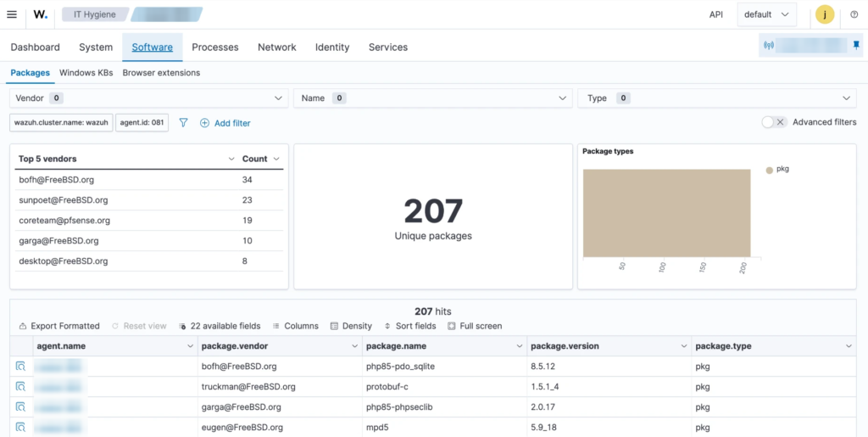
Task: Click the pin agent icon
Action: point(856,45)
